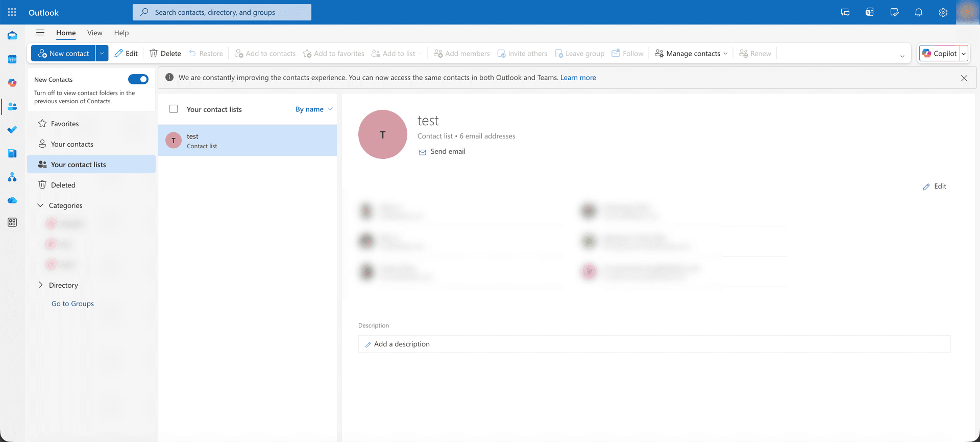Click the large T avatar of test
The width and height of the screenshot is (980, 442).
383,134
